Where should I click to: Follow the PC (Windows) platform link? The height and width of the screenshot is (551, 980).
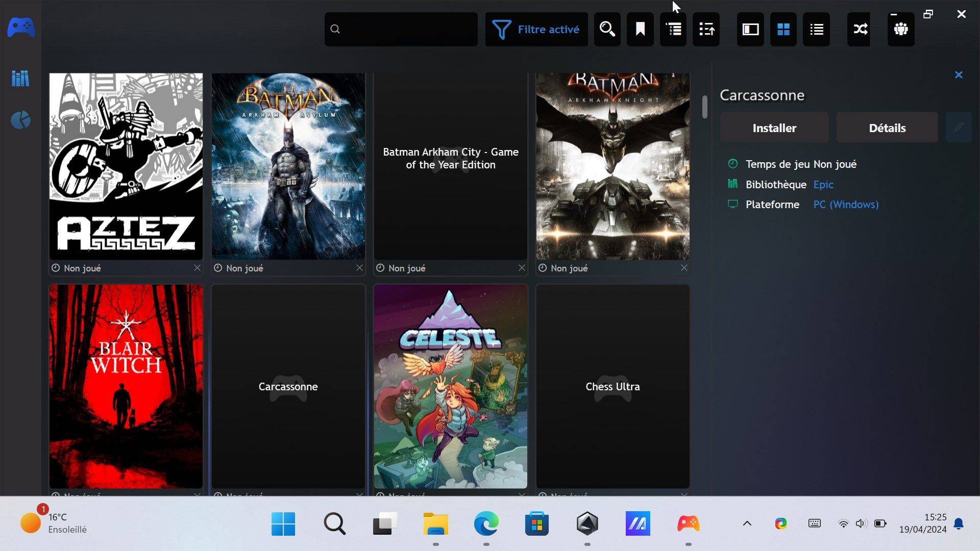click(846, 205)
